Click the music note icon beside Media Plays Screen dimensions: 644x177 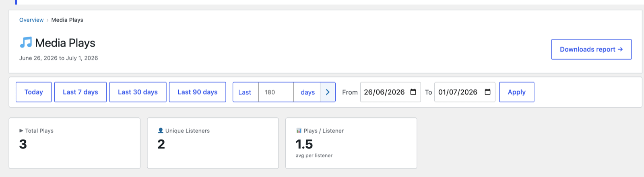point(26,42)
